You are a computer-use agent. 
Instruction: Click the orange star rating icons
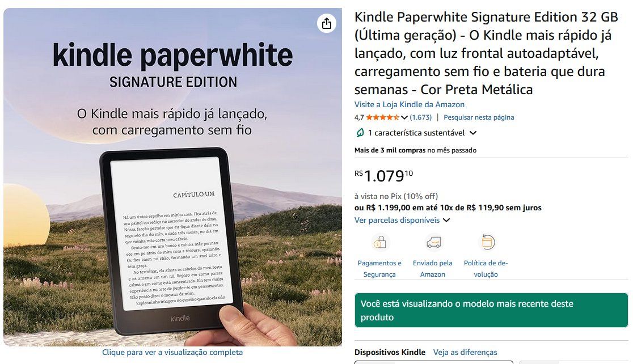tap(382, 117)
